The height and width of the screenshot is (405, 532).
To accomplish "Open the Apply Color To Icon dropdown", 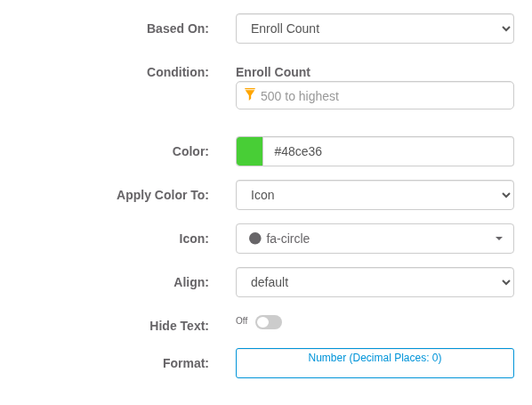I will coord(375,195).
